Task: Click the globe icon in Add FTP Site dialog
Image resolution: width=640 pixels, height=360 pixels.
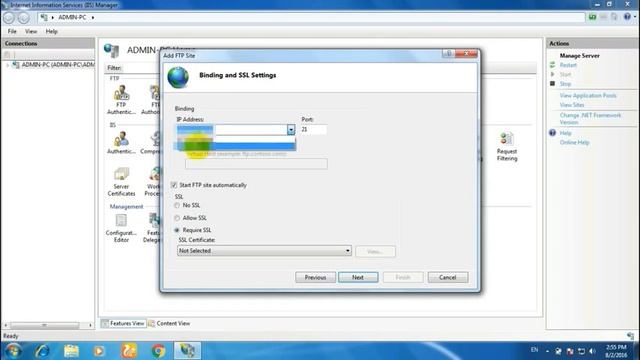Action: [x=178, y=77]
